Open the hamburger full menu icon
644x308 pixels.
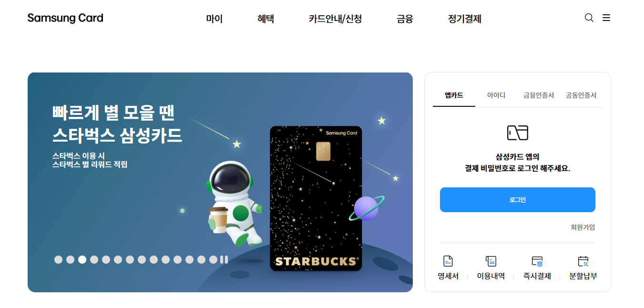pos(606,18)
